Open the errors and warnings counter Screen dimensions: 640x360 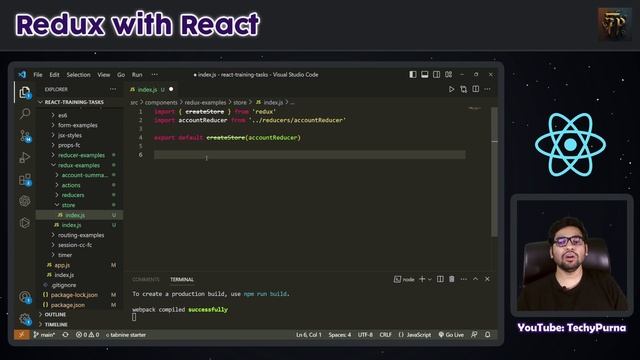tap(87, 335)
